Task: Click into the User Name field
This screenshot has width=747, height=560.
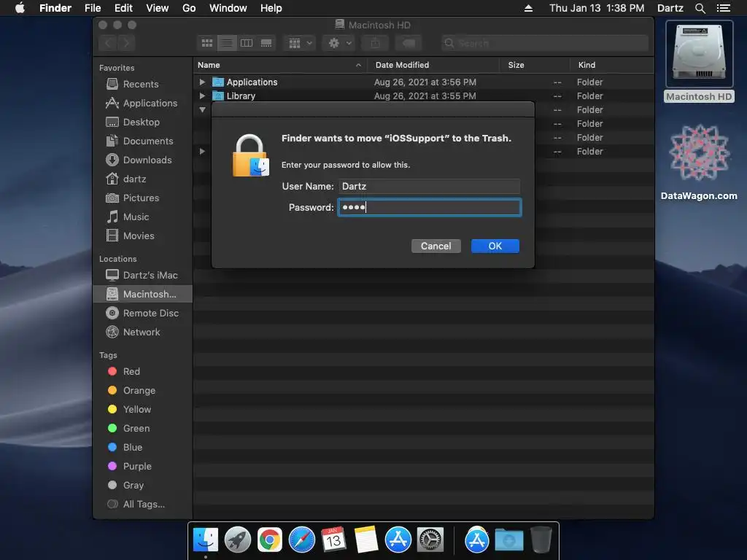Action: pyautogui.click(x=429, y=186)
